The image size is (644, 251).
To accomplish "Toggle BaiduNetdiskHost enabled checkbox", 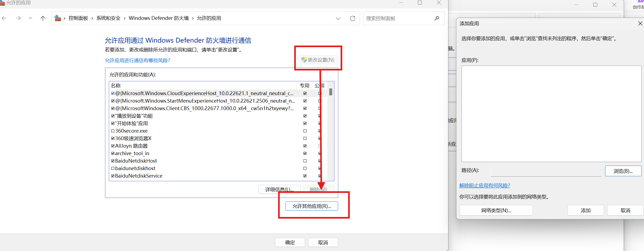I will click(x=113, y=161).
